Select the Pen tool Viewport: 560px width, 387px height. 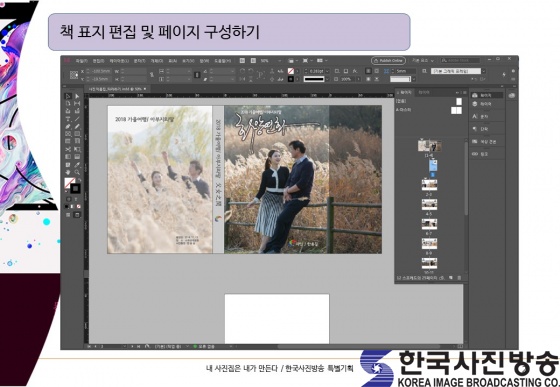68,126
